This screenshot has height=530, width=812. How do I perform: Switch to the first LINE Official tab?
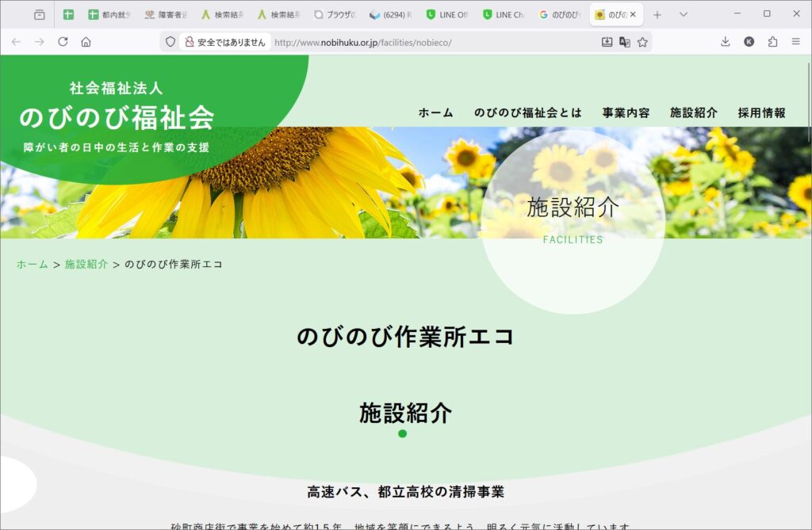coord(447,14)
